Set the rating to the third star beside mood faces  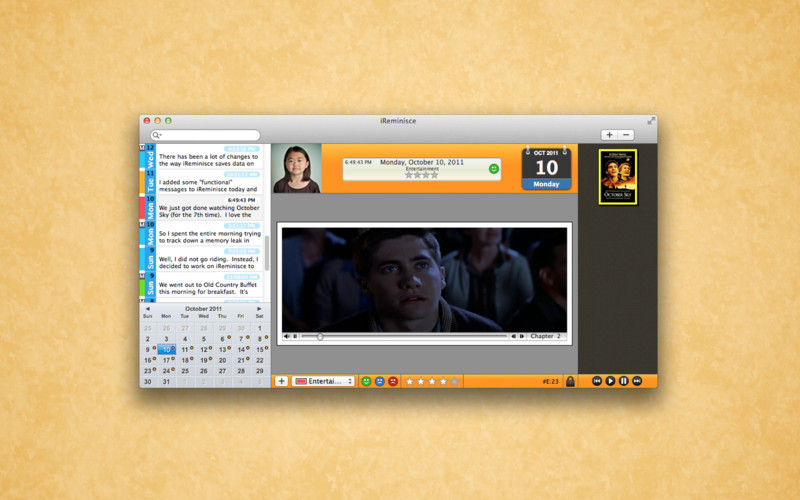coord(432,381)
